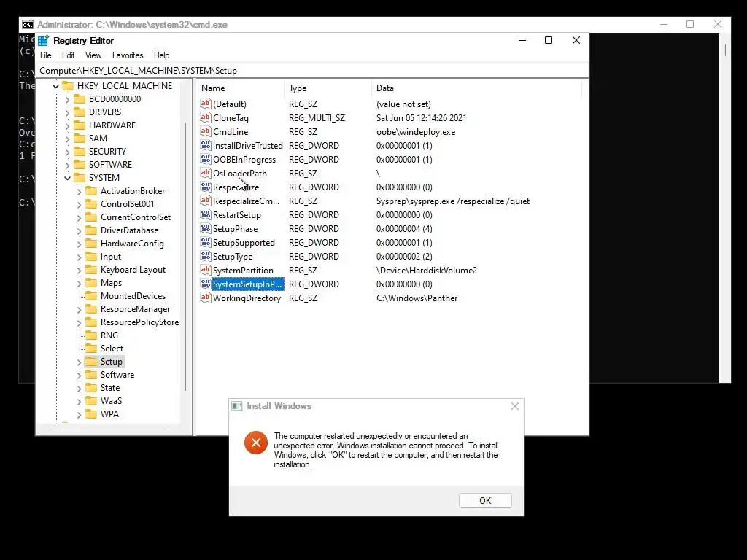Image resolution: width=747 pixels, height=560 pixels.
Task: Click the WPA folder icon
Action: coord(91,414)
